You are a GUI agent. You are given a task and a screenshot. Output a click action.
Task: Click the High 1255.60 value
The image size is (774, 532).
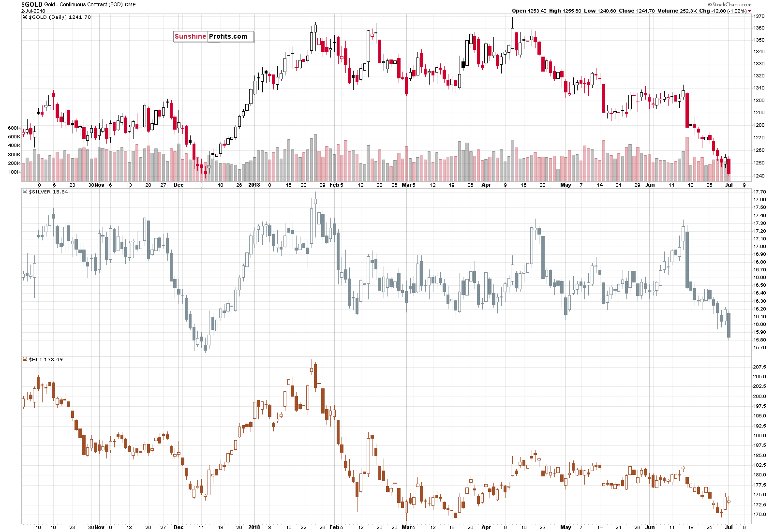click(565, 11)
